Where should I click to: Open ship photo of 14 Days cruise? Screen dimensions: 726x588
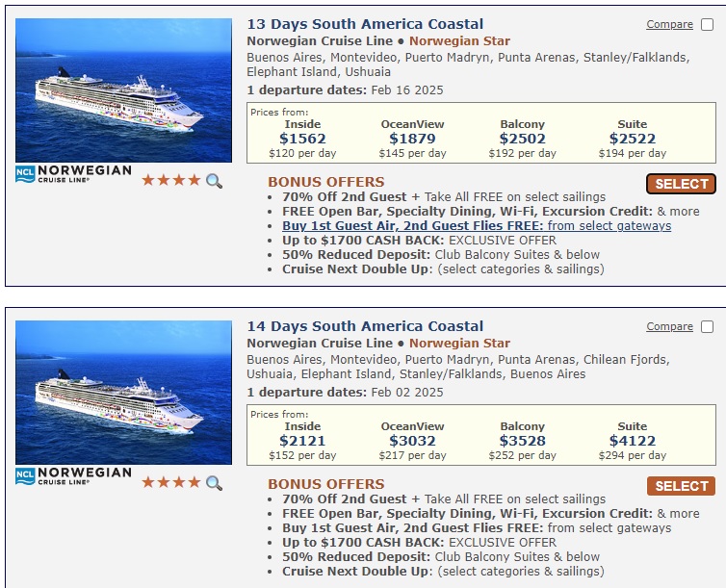point(123,393)
